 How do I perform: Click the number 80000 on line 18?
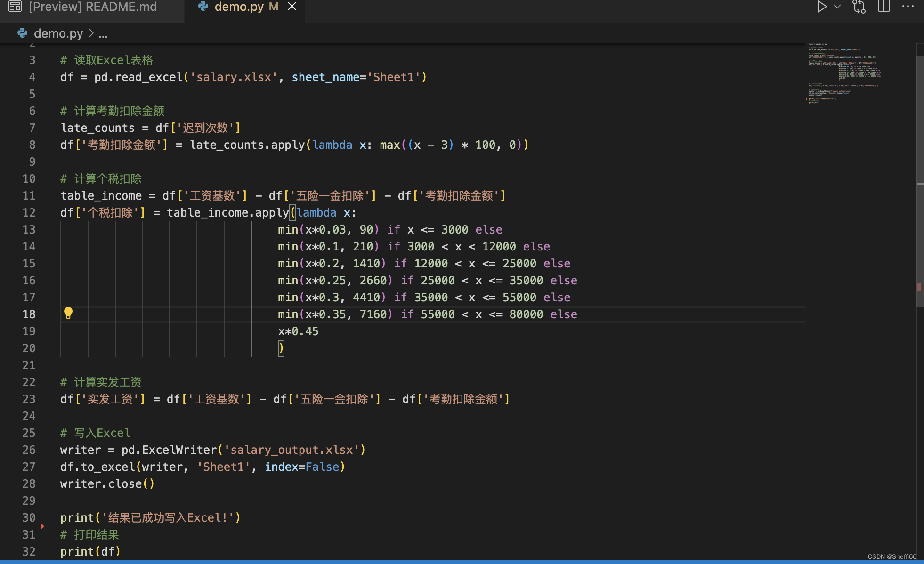pyautogui.click(x=527, y=314)
